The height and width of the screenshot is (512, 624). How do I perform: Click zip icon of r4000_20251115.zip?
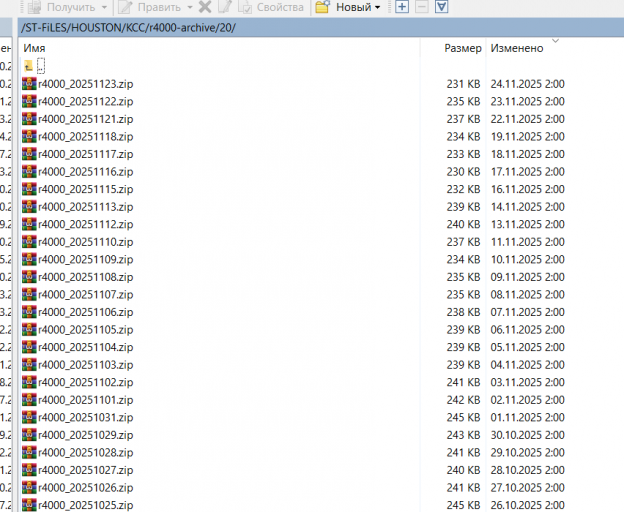(29, 189)
